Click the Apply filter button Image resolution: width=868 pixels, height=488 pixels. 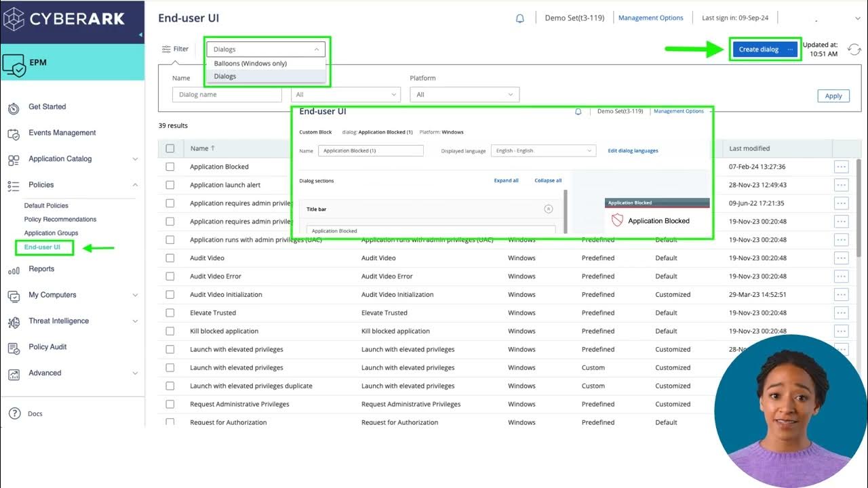click(x=833, y=96)
